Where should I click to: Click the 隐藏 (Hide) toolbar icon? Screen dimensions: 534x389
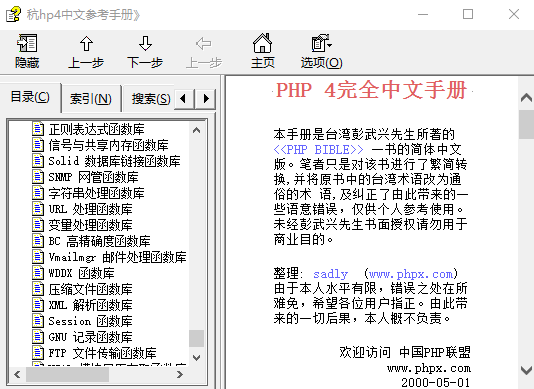27,43
